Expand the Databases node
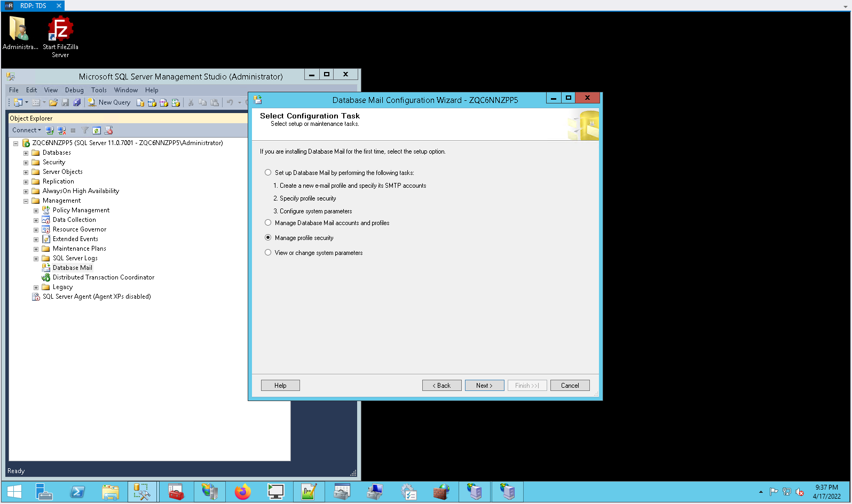Image resolution: width=852 pixels, height=504 pixels. click(26, 153)
